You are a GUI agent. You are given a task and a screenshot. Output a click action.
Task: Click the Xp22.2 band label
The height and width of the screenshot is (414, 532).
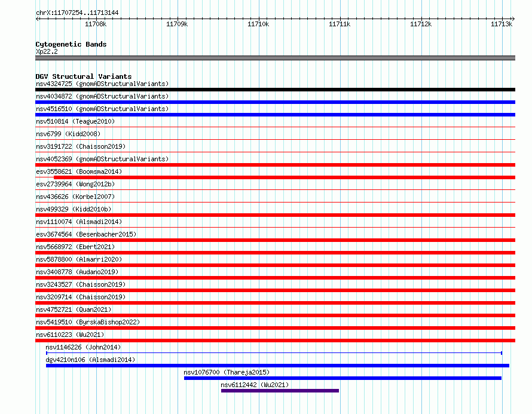pos(47,51)
